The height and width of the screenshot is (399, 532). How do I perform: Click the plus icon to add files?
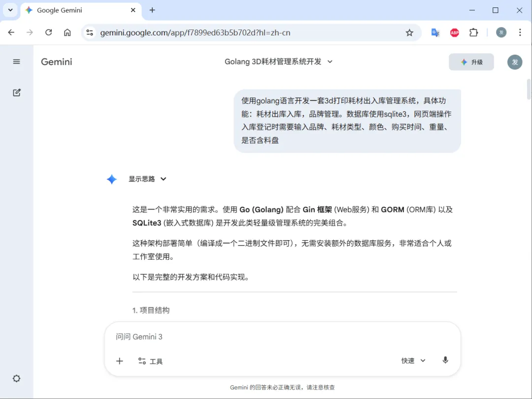tap(119, 361)
